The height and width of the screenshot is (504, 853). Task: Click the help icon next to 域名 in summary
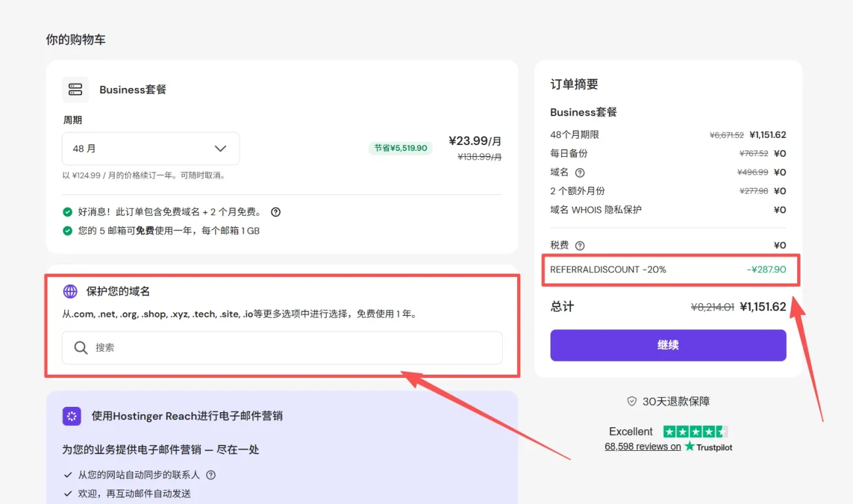point(579,173)
